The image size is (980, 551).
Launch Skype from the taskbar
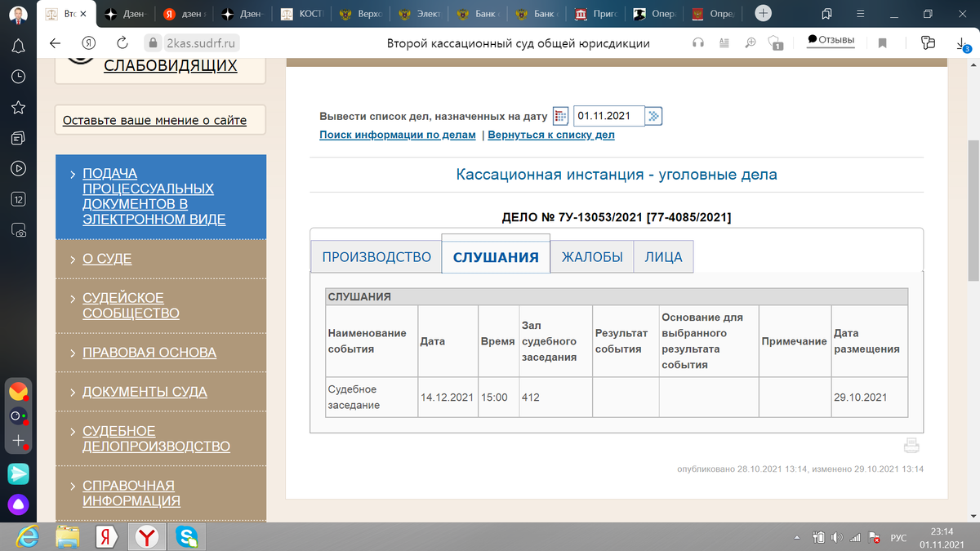186,538
